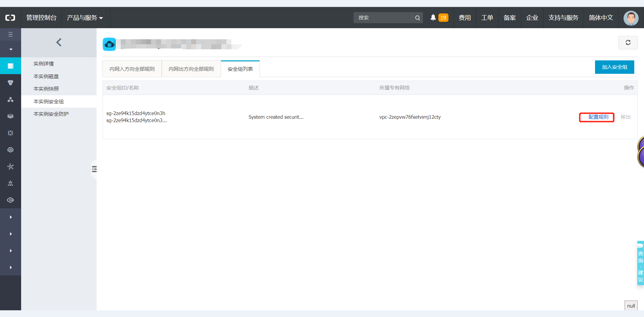
Task: Toggle the side navigation collapse handle
Action: pyautogui.click(x=94, y=169)
